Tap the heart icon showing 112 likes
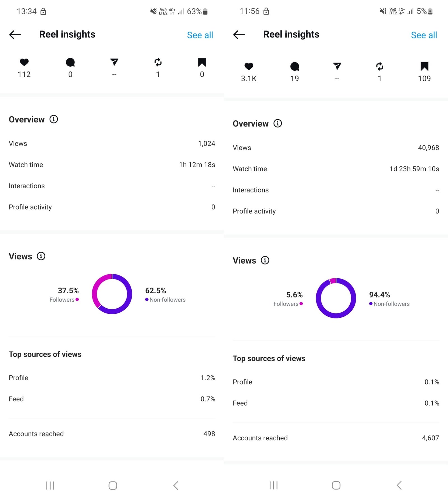Screen dimensions: 448x498 (x=24, y=62)
